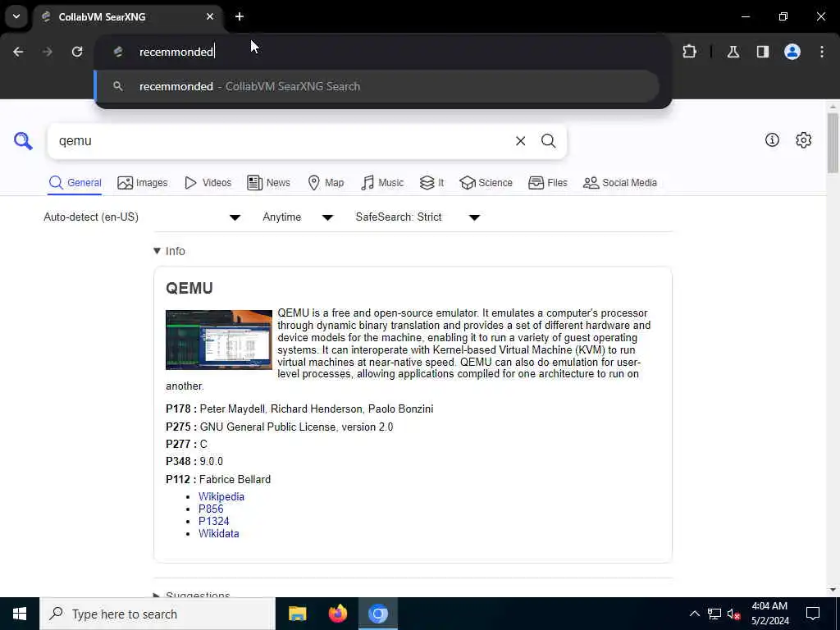Submit search with the magnifier button

(548, 141)
